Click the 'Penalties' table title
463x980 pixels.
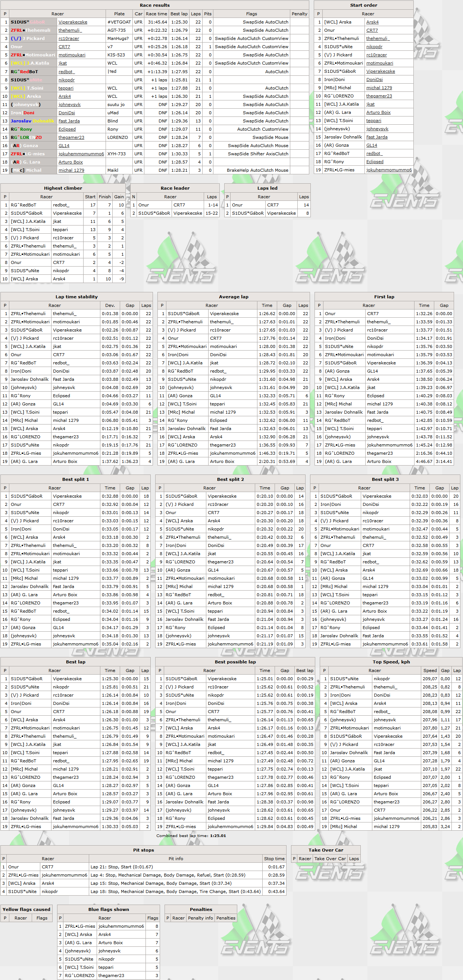(201, 909)
